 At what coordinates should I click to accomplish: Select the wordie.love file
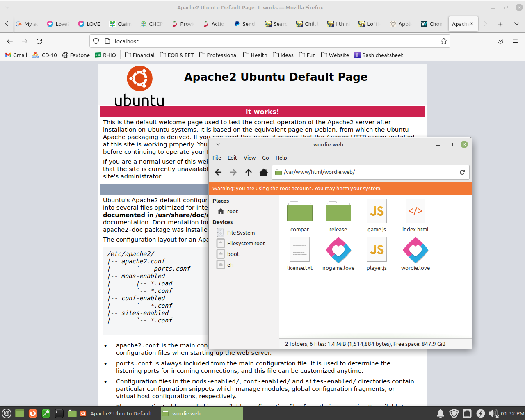(x=415, y=250)
